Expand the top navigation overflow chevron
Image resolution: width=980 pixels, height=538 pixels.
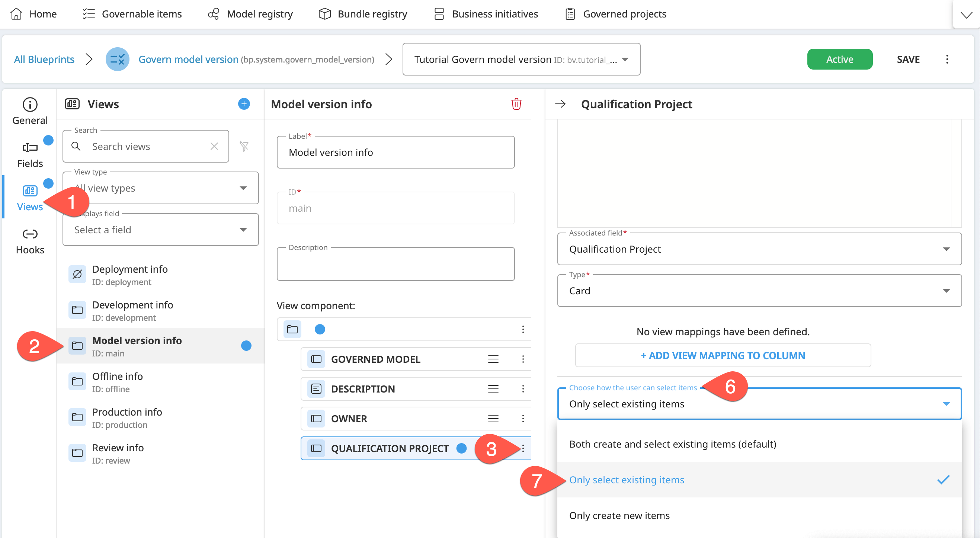tap(966, 15)
